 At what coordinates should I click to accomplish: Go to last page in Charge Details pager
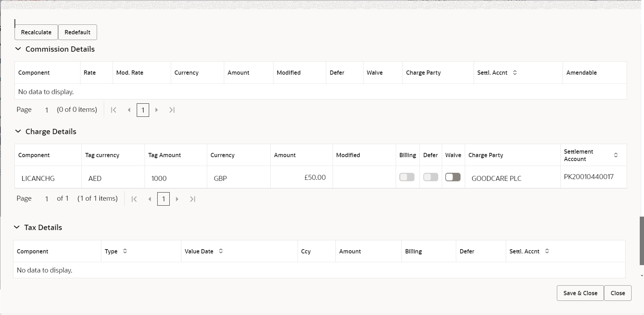[x=192, y=199]
